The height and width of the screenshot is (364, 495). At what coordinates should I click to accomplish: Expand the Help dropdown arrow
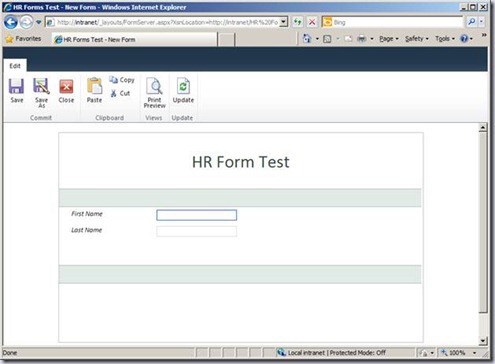point(471,39)
